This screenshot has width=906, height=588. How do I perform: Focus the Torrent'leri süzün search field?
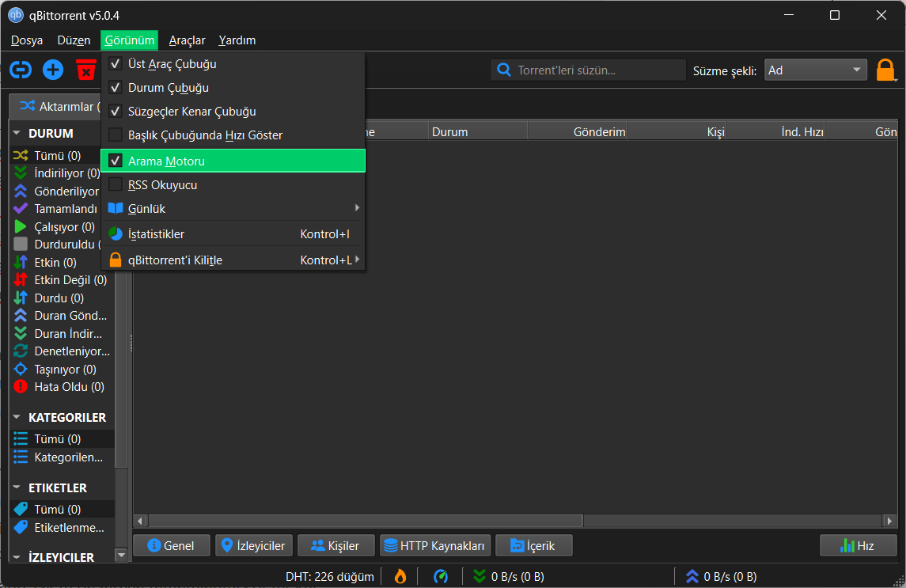pyautogui.click(x=588, y=70)
